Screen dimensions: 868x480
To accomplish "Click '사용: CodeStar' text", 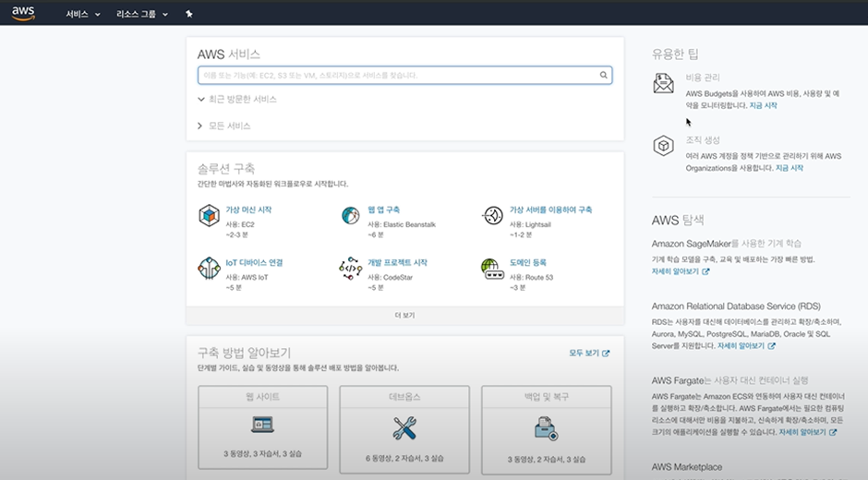I will [x=390, y=277].
